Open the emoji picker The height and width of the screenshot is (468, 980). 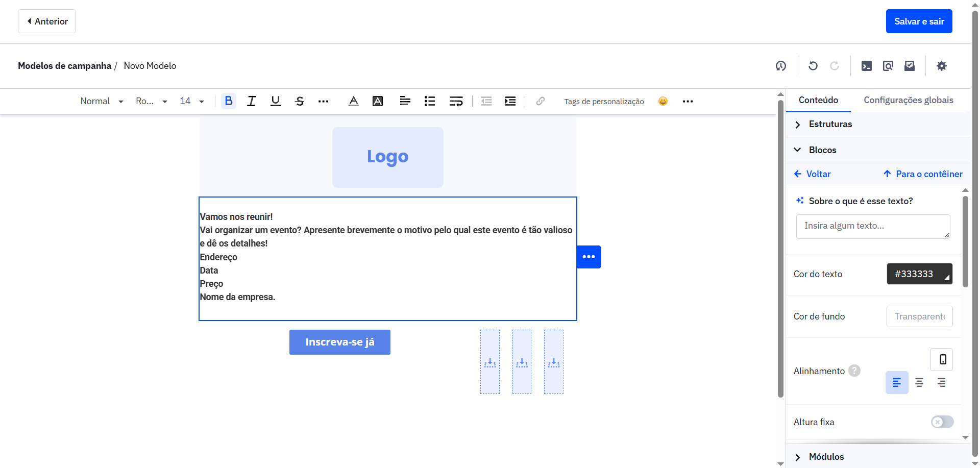(663, 101)
